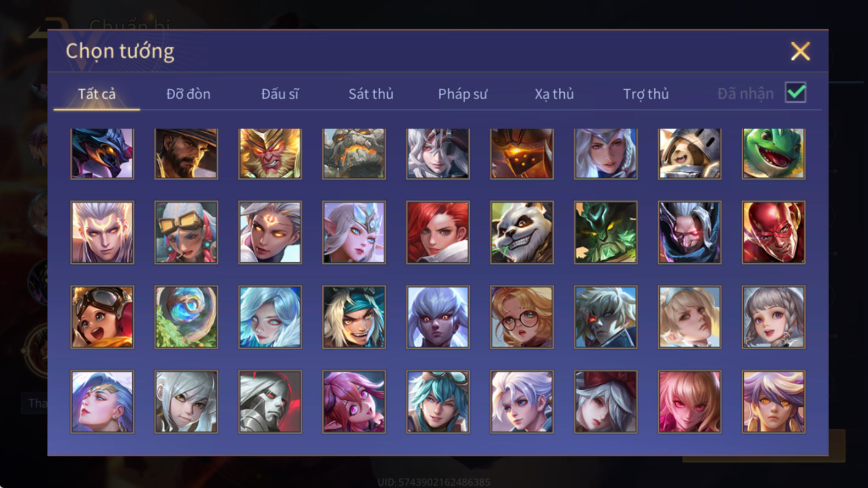Select the Trợ thủ tab
868x488 pixels.
pyautogui.click(x=646, y=94)
